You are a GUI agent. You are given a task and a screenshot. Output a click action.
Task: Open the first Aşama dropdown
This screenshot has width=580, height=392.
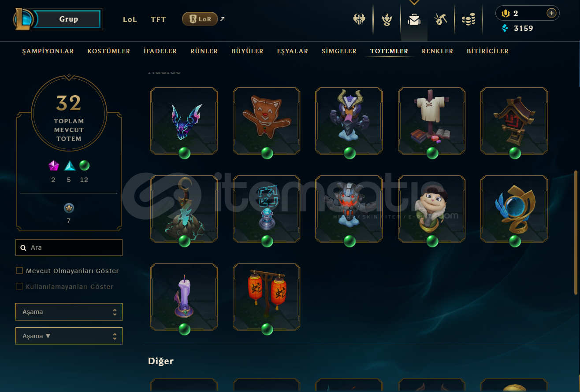pos(69,312)
